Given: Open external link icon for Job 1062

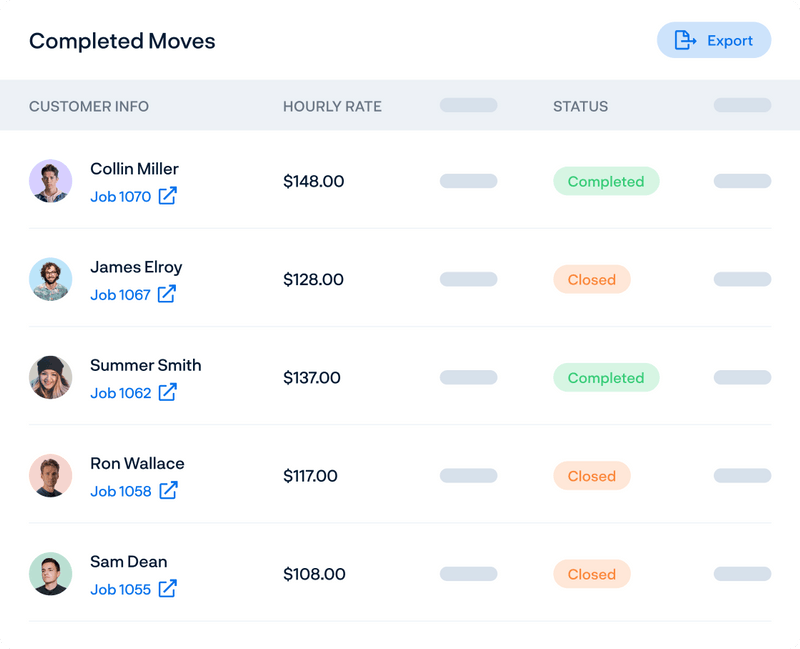Looking at the screenshot, I should 168,392.
